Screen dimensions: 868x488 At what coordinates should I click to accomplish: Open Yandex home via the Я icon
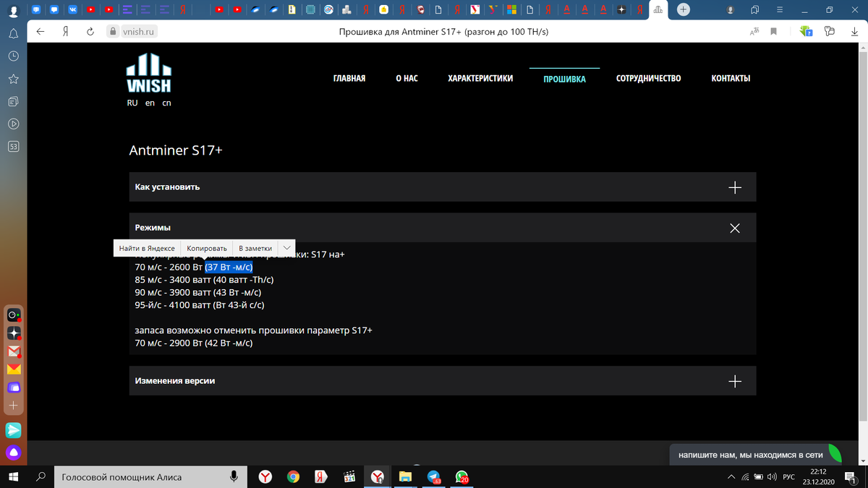coord(66,32)
